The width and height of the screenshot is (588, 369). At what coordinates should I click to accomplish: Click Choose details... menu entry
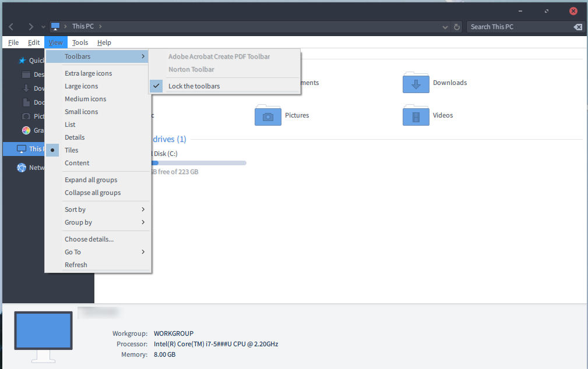89,239
